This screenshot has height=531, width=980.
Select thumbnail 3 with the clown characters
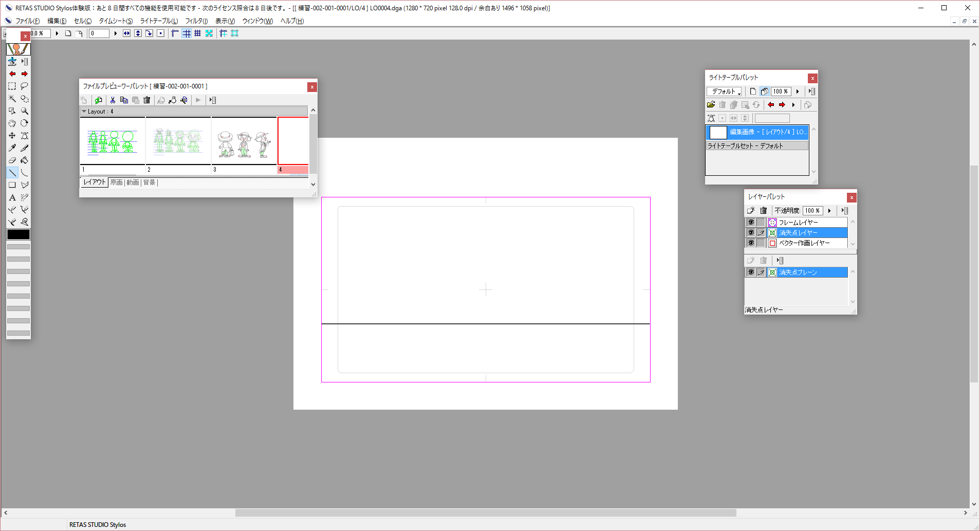pyautogui.click(x=244, y=141)
